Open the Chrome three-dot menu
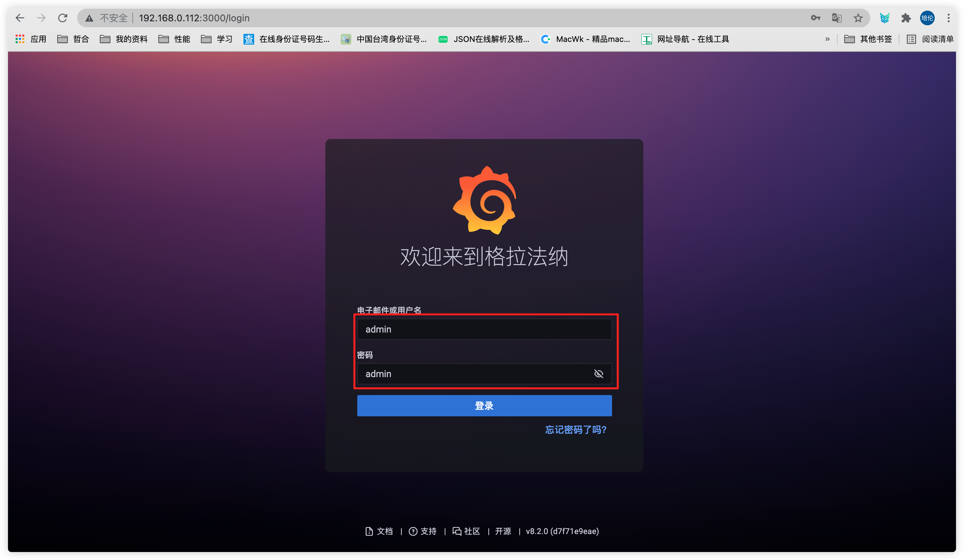 pyautogui.click(x=949, y=18)
